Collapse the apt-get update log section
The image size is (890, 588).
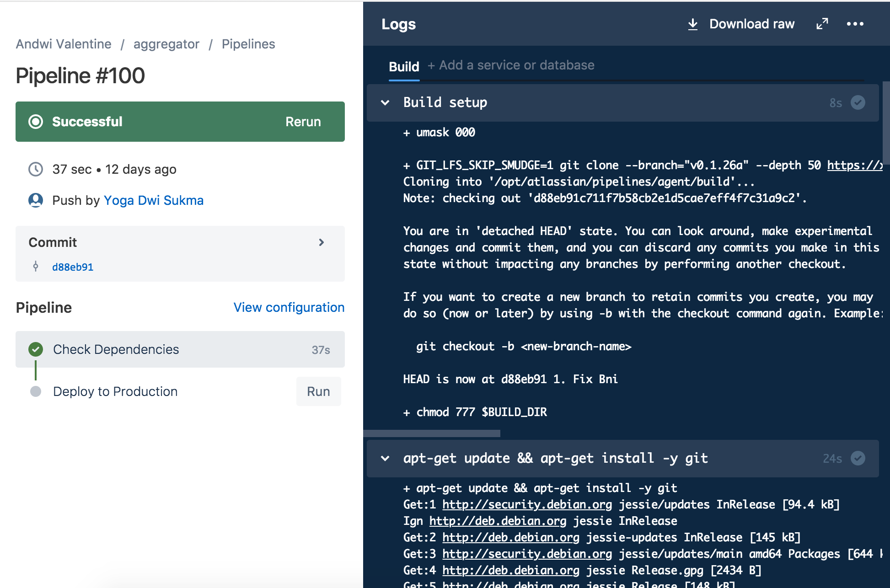(x=385, y=458)
